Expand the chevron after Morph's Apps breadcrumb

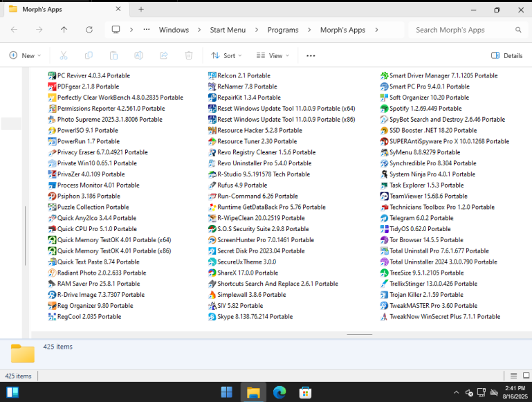pos(376,30)
